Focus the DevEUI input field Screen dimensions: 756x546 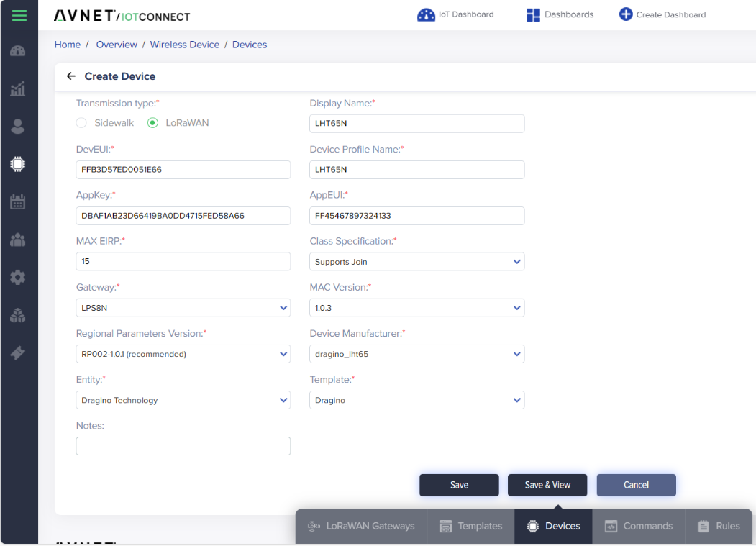(183, 170)
